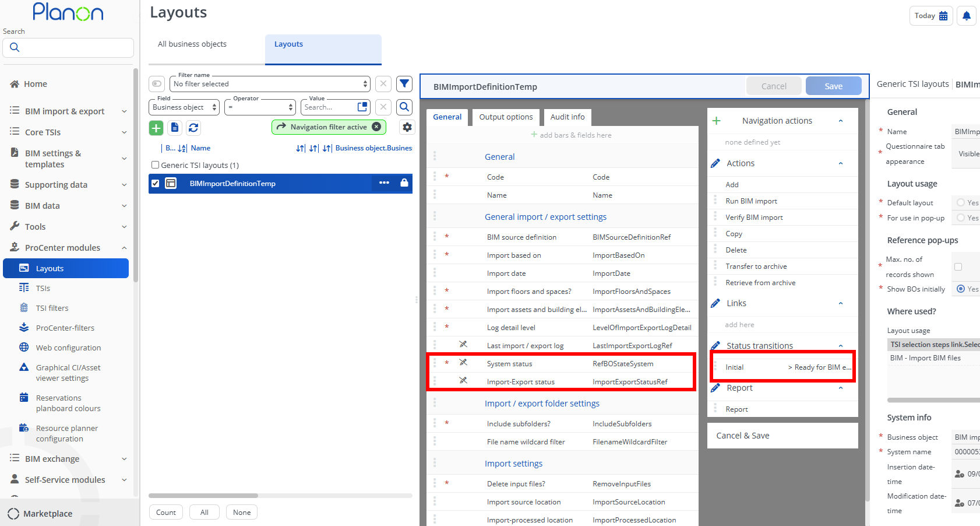Select Default layout Yes radio button
Image resolution: width=980 pixels, height=526 pixels.
click(x=961, y=202)
